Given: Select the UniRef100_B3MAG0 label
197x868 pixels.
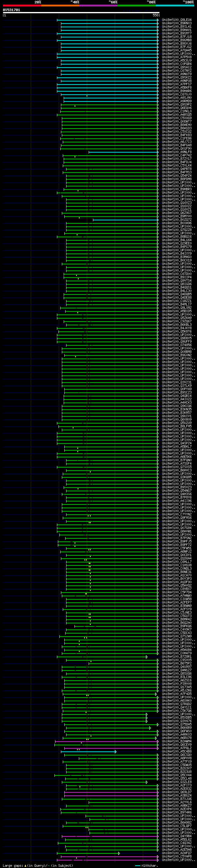Looking at the screenshot, I should coord(177,257).
